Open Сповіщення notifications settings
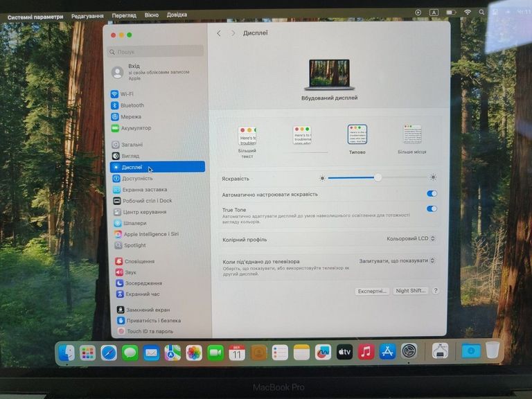 (x=134, y=261)
